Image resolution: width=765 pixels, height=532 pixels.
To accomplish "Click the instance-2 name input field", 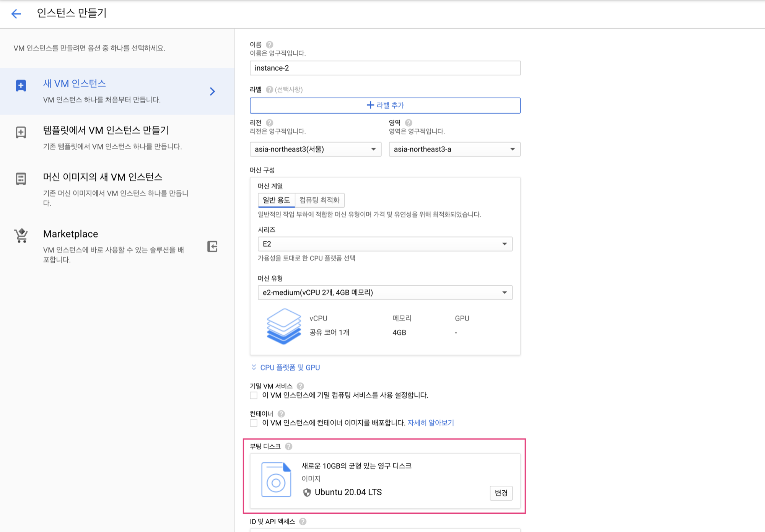I will point(385,68).
